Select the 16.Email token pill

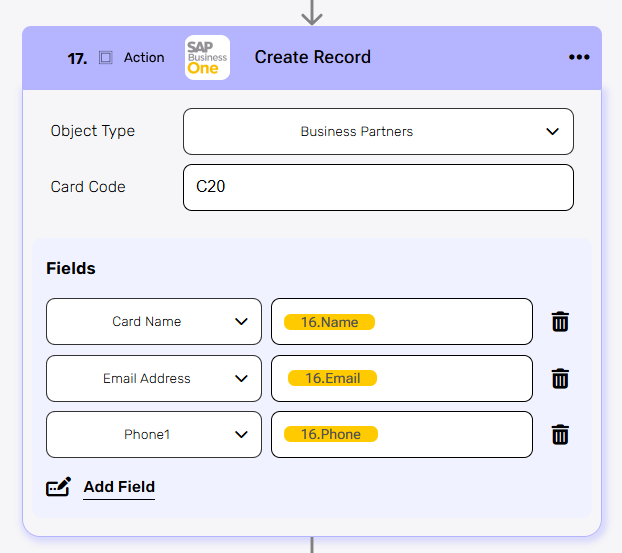point(332,378)
